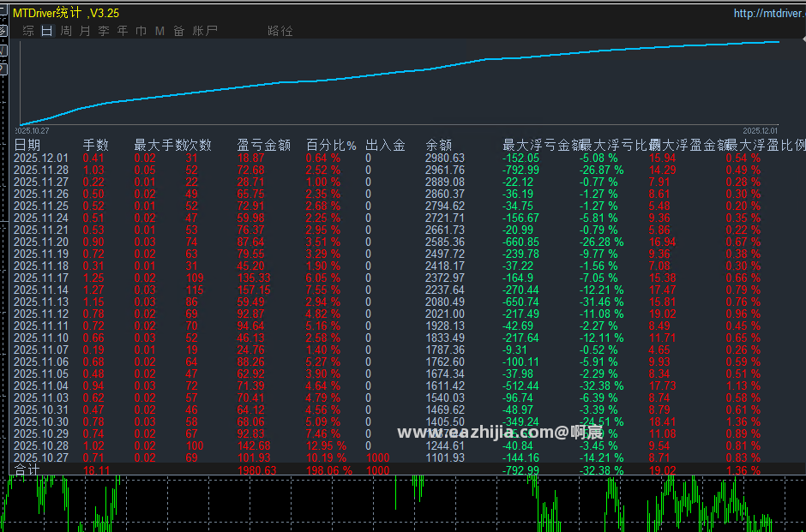Click the 余额 column header
This screenshot has width=806, height=532.
click(439, 146)
